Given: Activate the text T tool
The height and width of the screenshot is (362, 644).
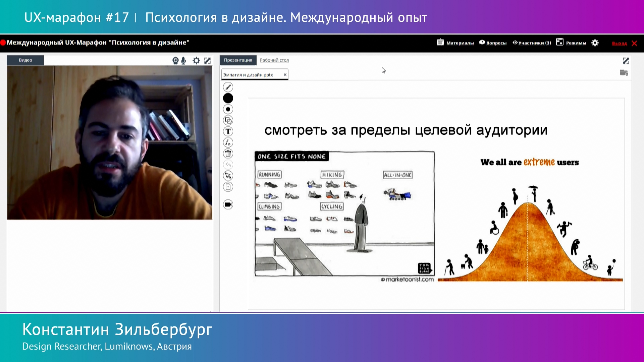Looking at the screenshot, I should click(x=228, y=131).
